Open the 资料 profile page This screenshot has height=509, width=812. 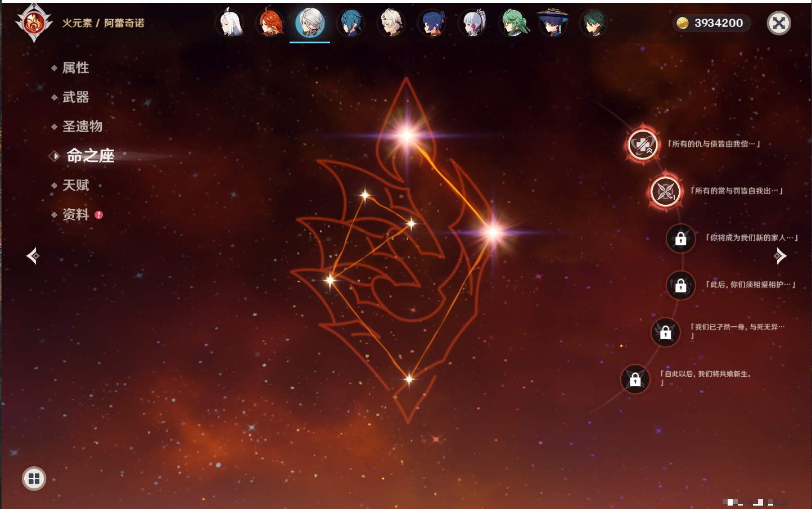[75, 214]
